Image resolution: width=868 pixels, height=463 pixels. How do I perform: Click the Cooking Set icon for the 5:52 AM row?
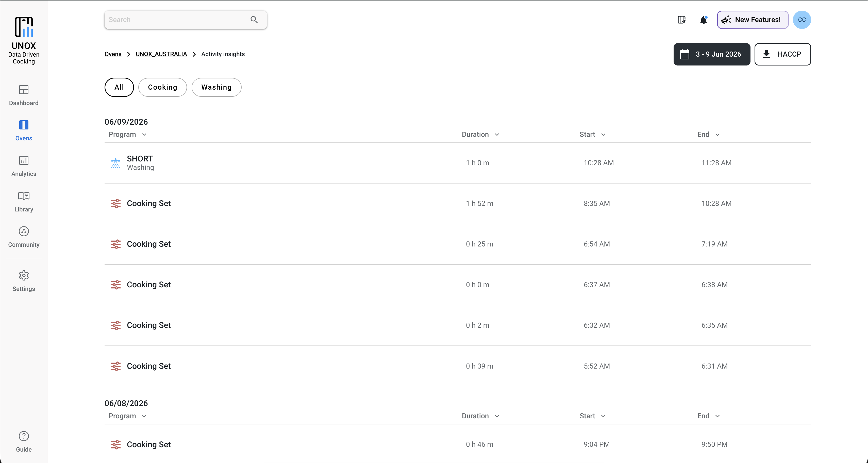click(115, 366)
